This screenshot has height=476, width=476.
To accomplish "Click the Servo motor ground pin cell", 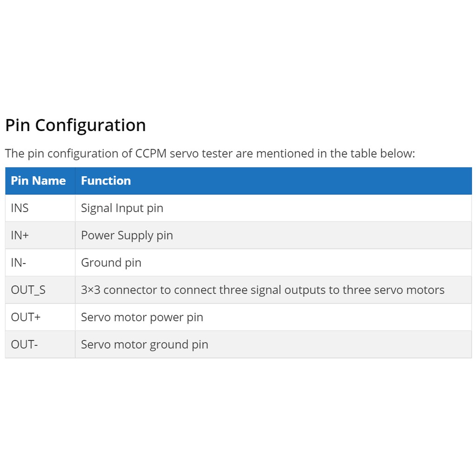I will 273,344.
